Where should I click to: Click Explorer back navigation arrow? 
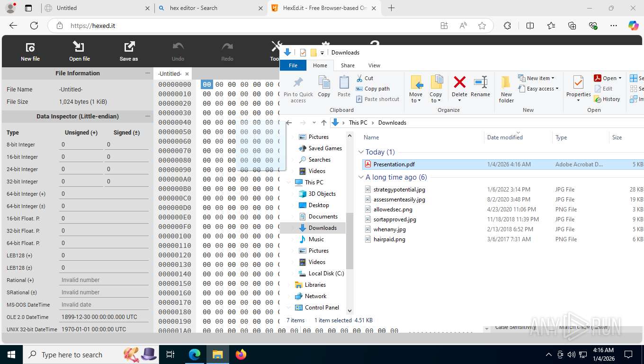coord(289,123)
